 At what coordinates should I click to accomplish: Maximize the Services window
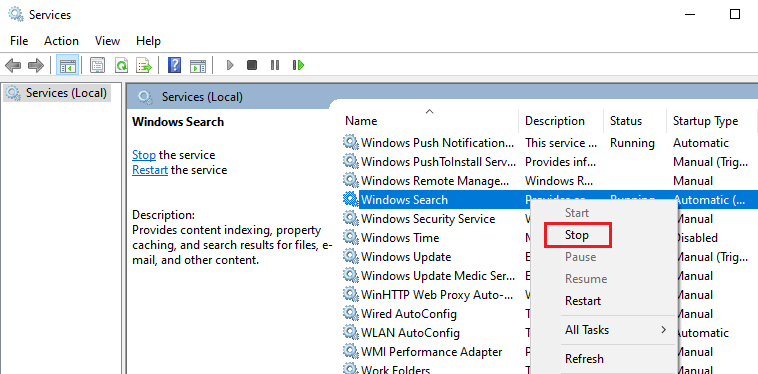coord(735,14)
